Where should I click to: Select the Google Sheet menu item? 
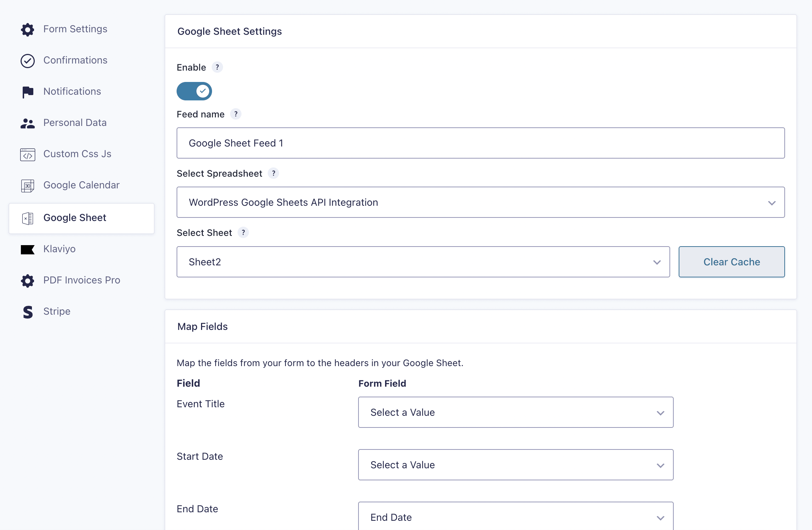[x=82, y=218]
